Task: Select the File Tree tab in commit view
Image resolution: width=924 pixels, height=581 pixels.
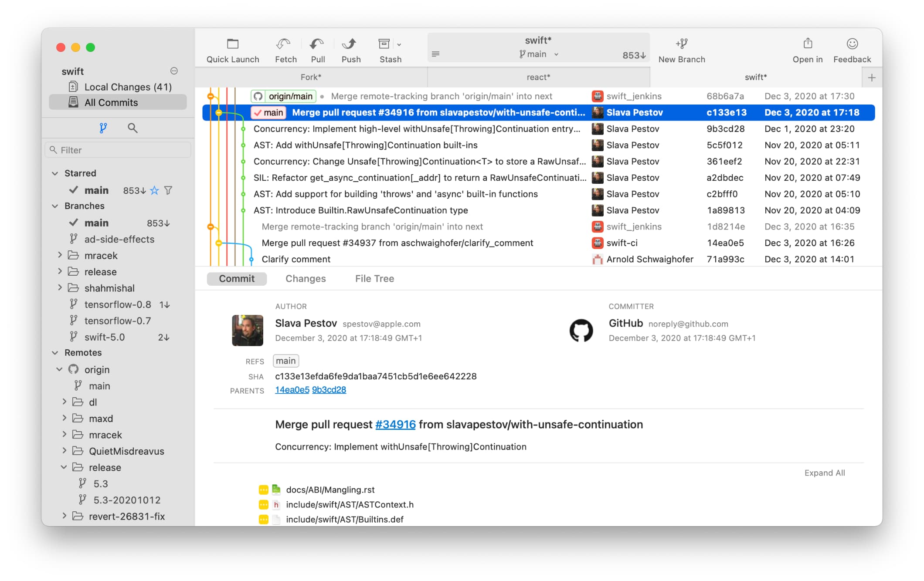Action: pyautogui.click(x=374, y=278)
